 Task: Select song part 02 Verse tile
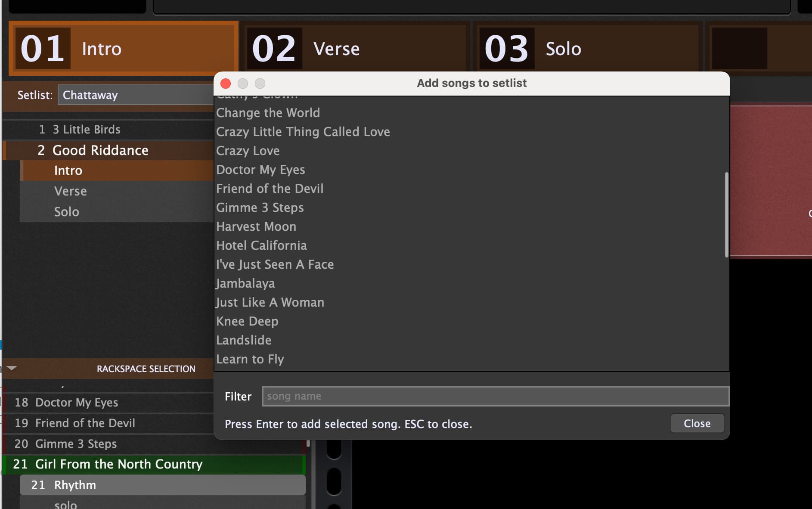click(355, 48)
